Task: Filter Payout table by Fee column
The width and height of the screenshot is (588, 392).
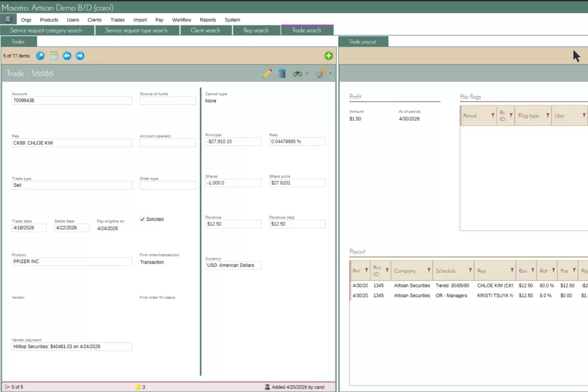Action: coord(574,270)
